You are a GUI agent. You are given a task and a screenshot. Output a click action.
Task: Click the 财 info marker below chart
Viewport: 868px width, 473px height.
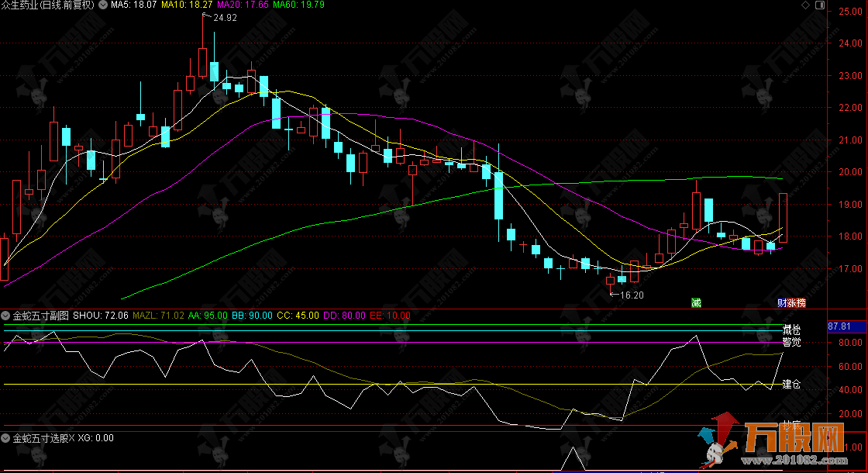tap(782, 302)
